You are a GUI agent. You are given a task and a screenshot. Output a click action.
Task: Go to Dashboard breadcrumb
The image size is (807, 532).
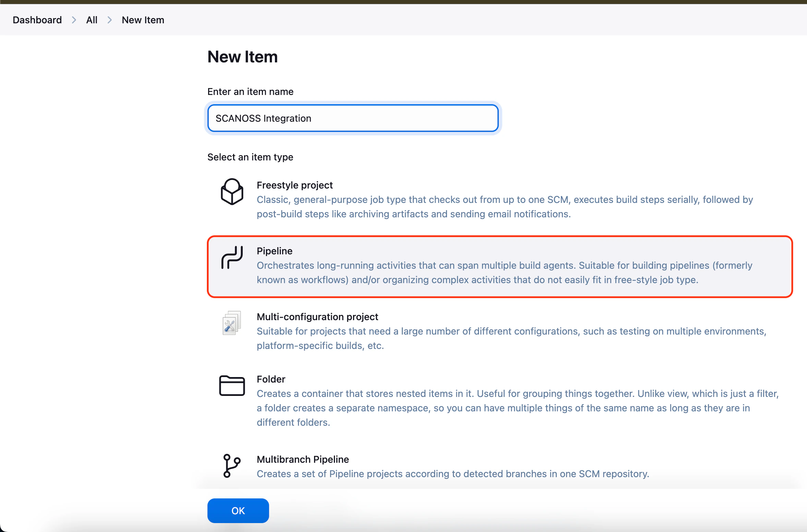tap(37, 20)
